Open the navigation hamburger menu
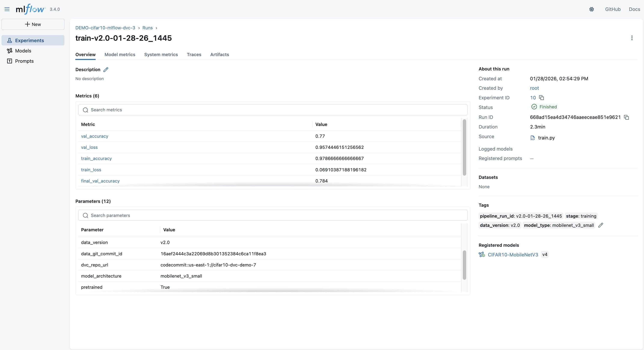The width and height of the screenshot is (644, 350). point(7,9)
